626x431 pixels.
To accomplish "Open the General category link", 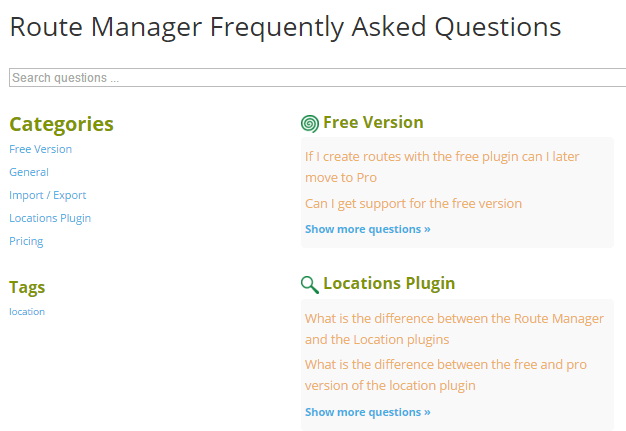I will point(29,172).
